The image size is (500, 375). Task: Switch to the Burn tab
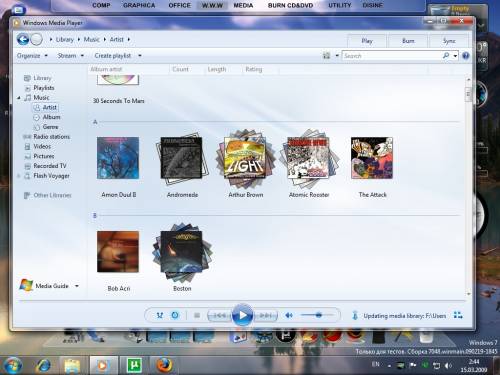(x=408, y=41)
